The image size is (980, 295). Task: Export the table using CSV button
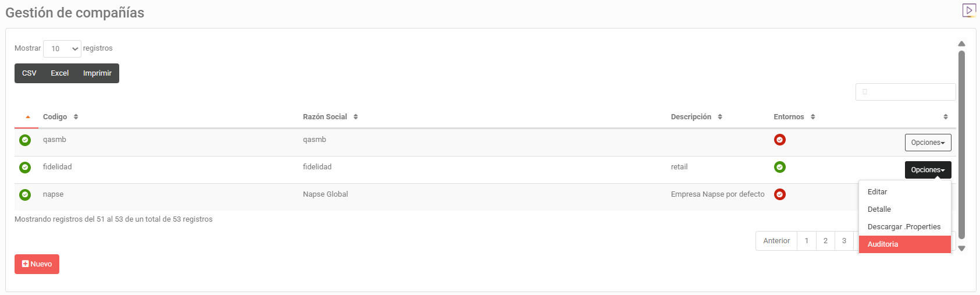coord(29,73)
